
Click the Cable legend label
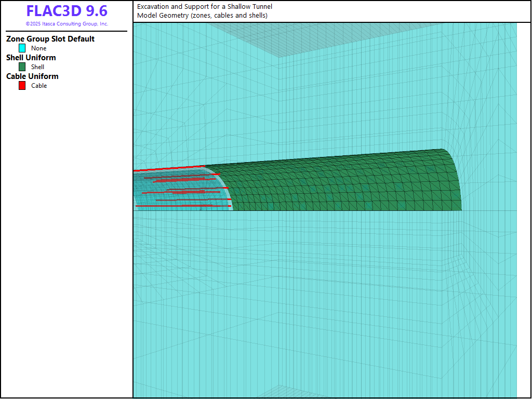click(x=39, y=86)
